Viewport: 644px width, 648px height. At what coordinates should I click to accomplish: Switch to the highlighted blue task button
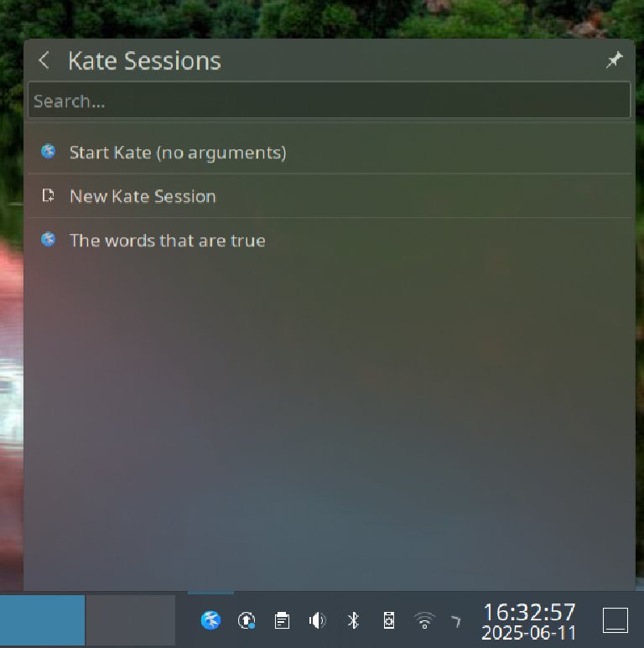pos(42,619)
